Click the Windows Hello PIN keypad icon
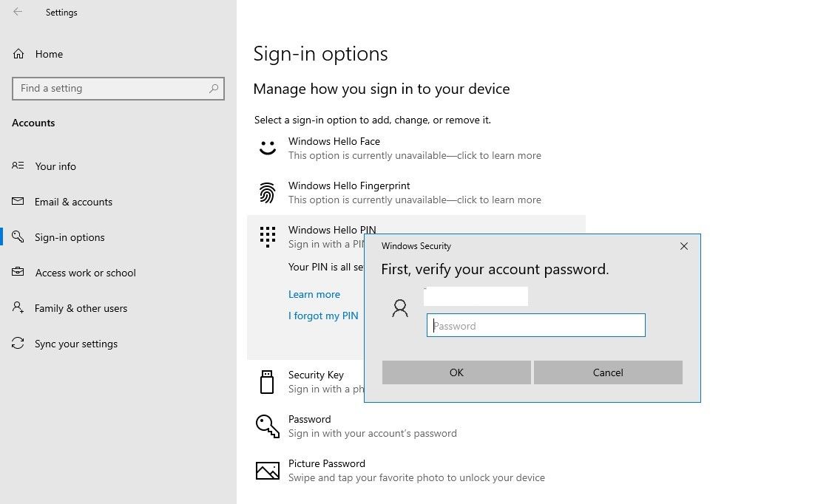 pos(267,236)
